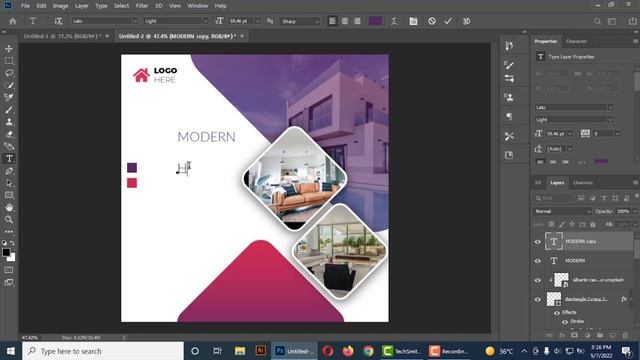Toggle layer filtering switch

point(637,196)
